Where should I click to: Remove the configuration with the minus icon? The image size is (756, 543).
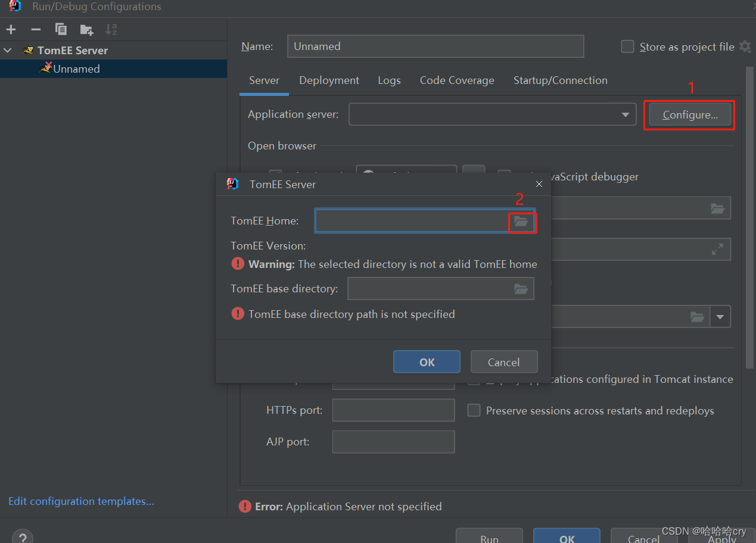[36, 29]
